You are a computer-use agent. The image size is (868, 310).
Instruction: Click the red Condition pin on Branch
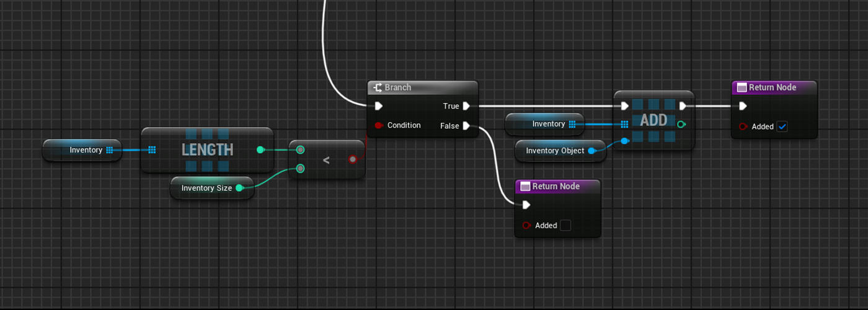(378, 125)
